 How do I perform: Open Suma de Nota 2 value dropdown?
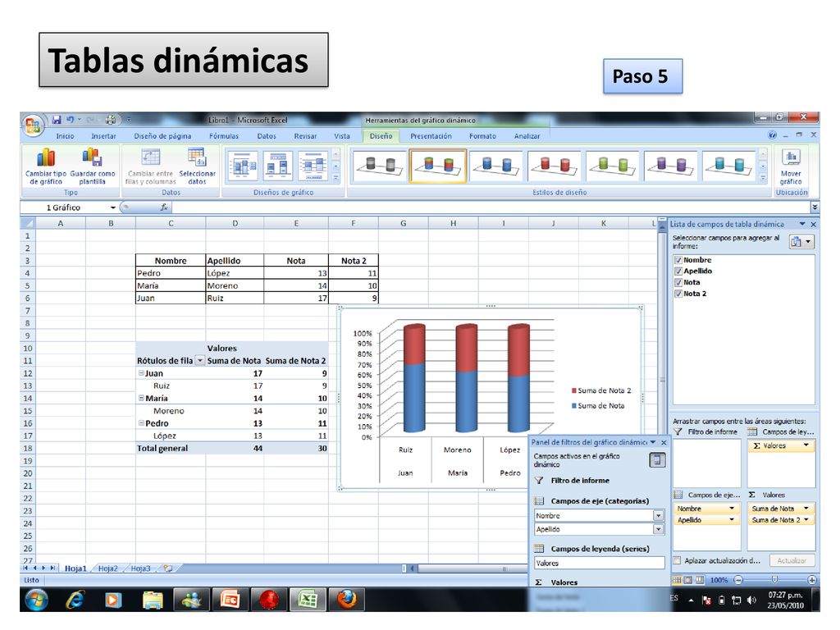pos(806,519)
